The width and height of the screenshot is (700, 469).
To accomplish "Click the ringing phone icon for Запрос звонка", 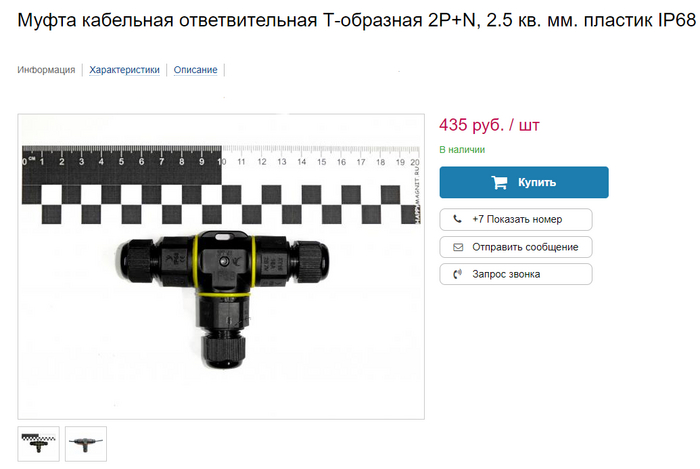I will 458,274.
